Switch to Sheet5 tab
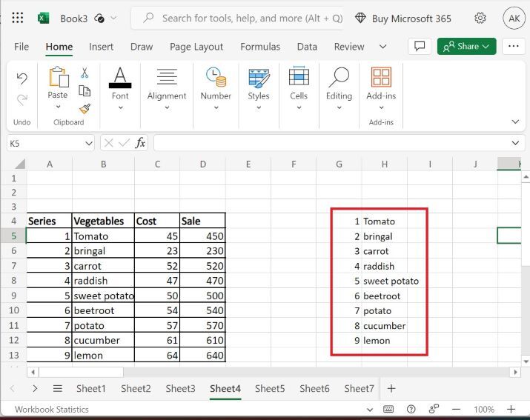Image resolution: width=530 pixels, height=420 pixels. tap(270, 389)
